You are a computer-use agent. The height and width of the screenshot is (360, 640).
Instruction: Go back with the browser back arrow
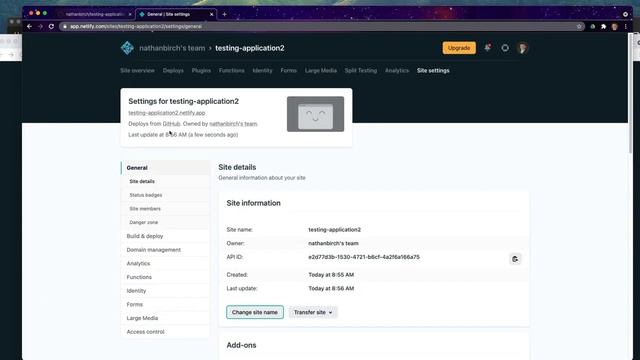(x=29, y=26)
